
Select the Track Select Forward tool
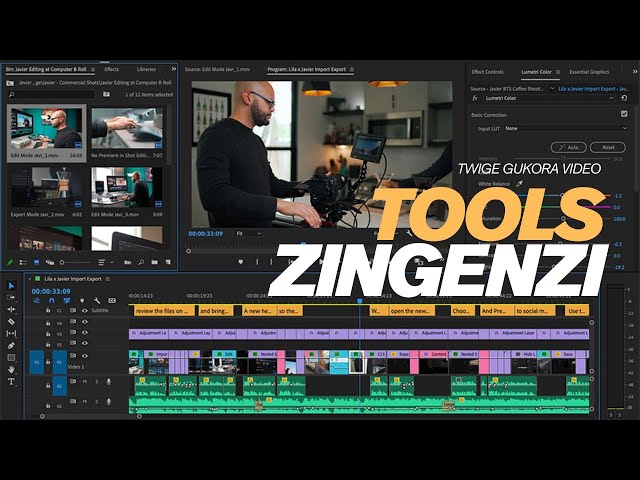11,298
